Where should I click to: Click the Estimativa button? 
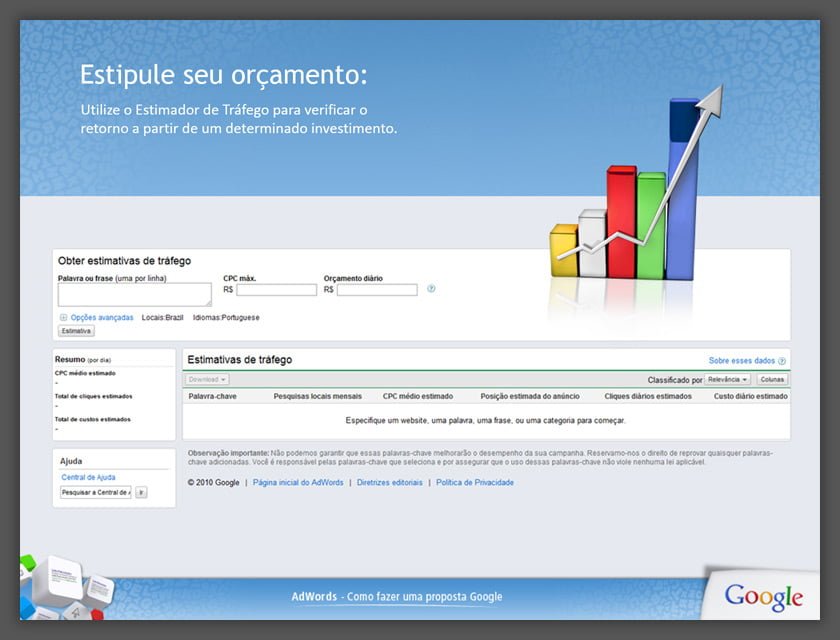[76, 331]
